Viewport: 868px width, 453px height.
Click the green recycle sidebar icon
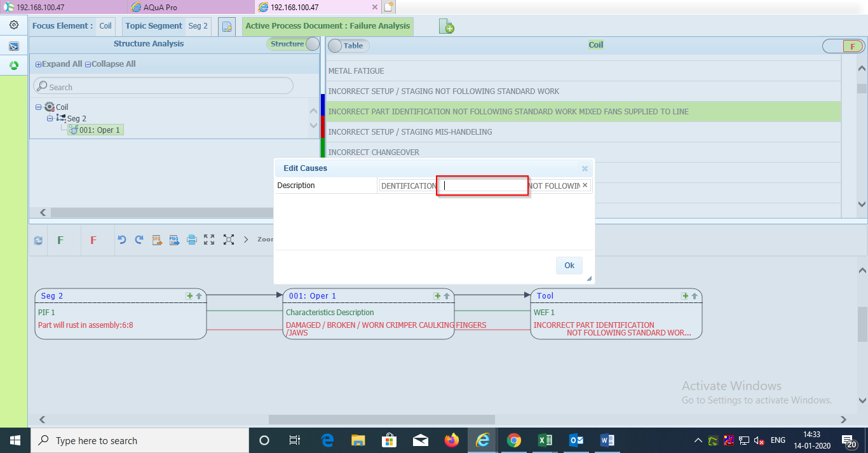click(14, 65)
